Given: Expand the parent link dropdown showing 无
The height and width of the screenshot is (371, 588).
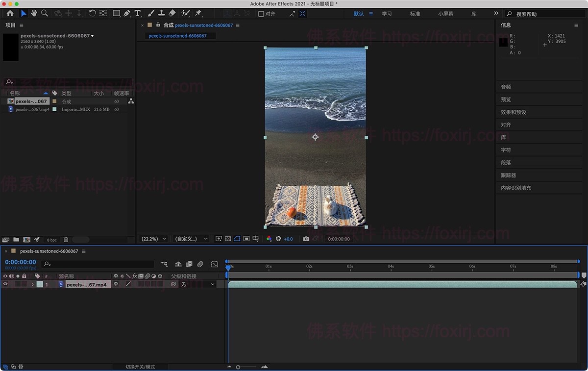Looking at the screenshot, I should pos(212,284).
